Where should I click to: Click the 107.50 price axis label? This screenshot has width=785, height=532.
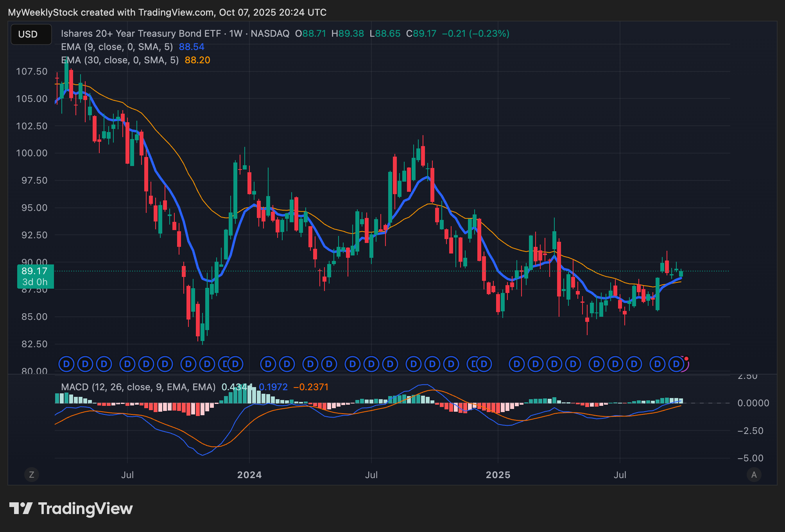pos(32,71)
